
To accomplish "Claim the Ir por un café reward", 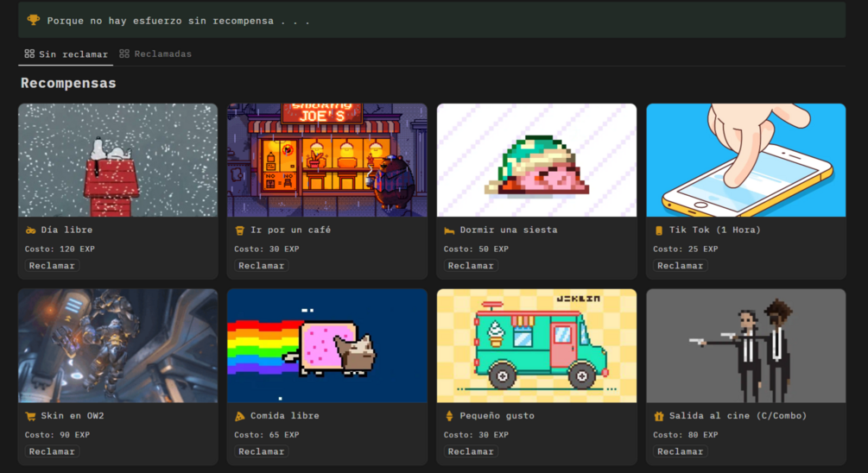I will click(262, 266).
